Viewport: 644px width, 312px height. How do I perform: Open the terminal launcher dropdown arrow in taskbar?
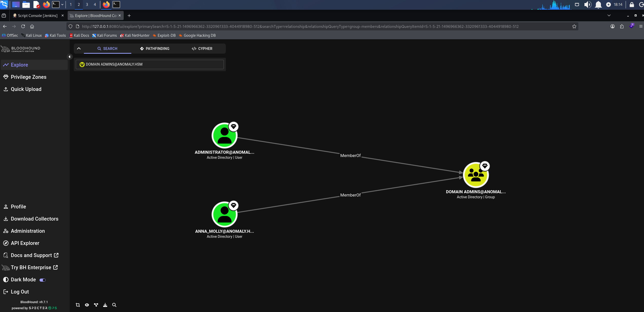62,5
